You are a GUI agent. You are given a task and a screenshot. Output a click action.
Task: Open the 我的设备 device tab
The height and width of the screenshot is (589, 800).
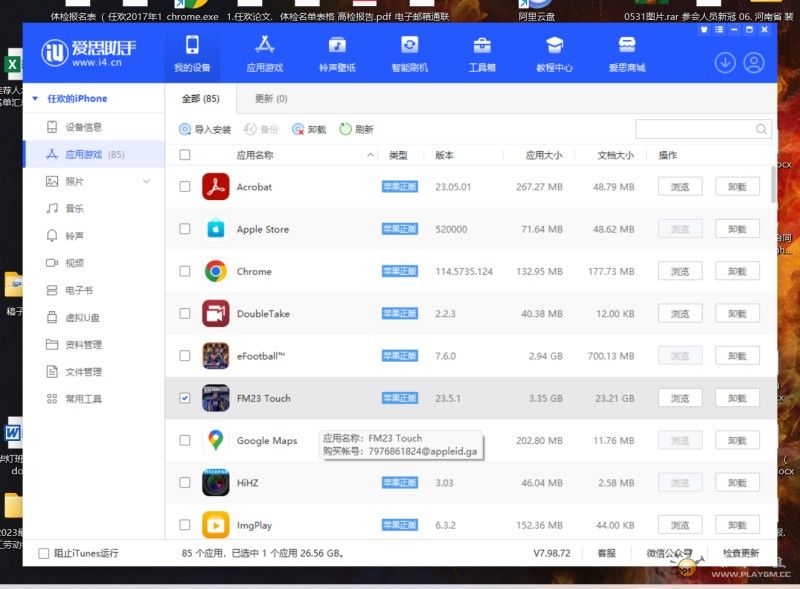coord(192,53)
